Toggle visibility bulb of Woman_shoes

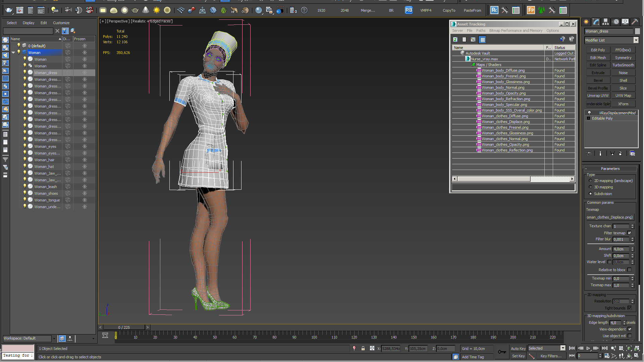point(24,193)
